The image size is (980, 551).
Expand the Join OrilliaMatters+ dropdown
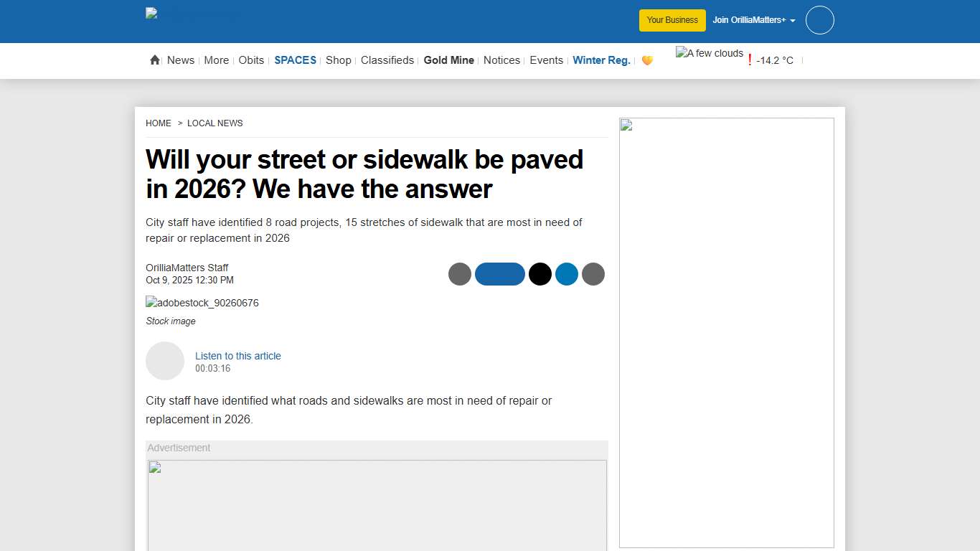[x=753, y=20]
